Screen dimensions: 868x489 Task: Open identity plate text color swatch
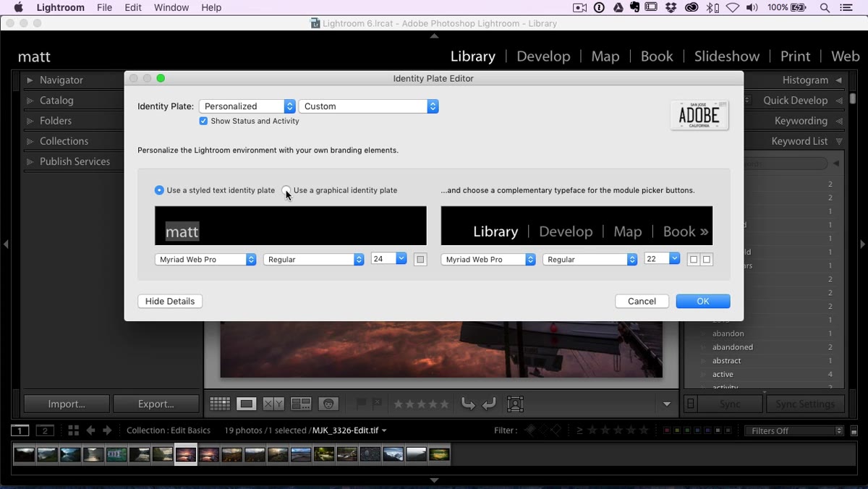420,260
